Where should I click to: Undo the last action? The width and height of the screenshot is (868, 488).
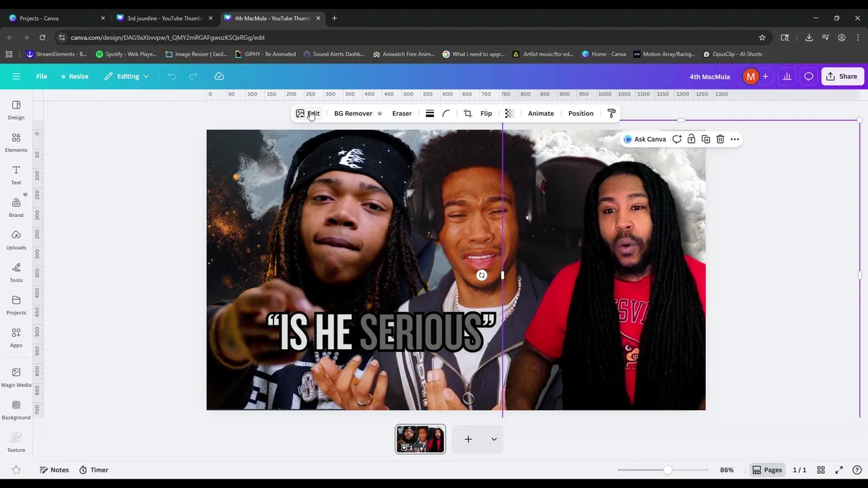[x=172, y=77]
